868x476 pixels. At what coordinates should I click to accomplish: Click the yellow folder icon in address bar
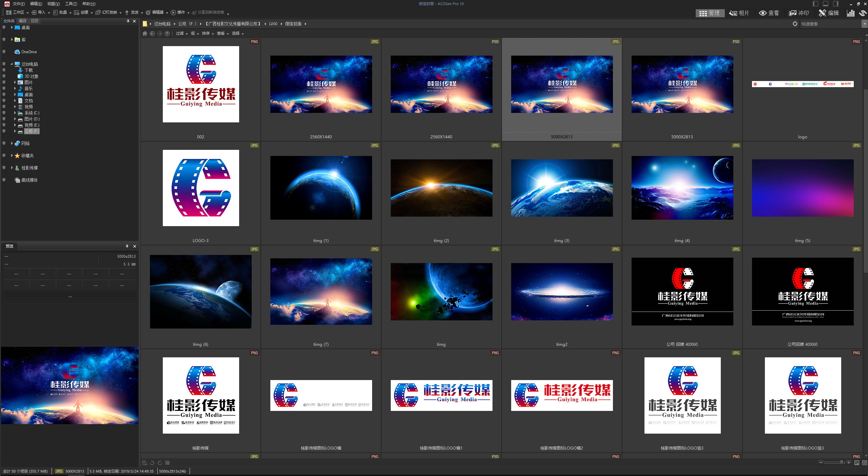(x=145, y=24)
